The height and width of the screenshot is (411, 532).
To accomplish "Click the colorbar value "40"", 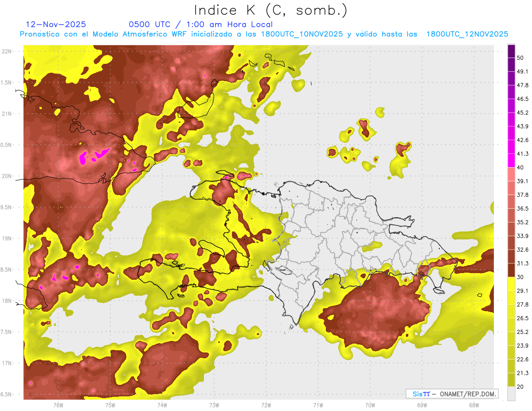I will [x=520, y=168].
